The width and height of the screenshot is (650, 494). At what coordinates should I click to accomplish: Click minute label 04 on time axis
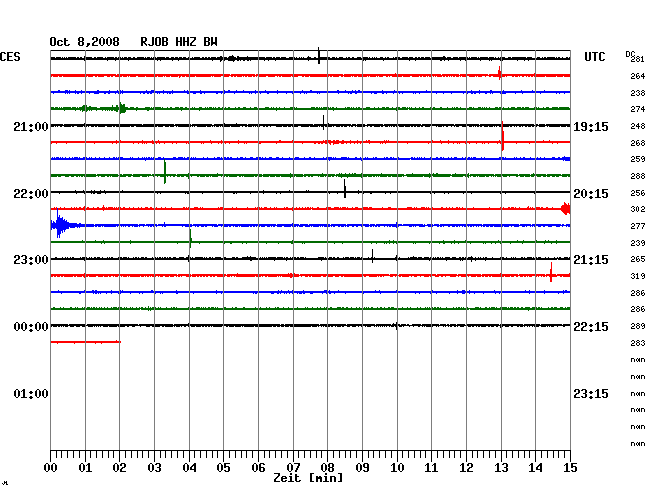[189, 468]
